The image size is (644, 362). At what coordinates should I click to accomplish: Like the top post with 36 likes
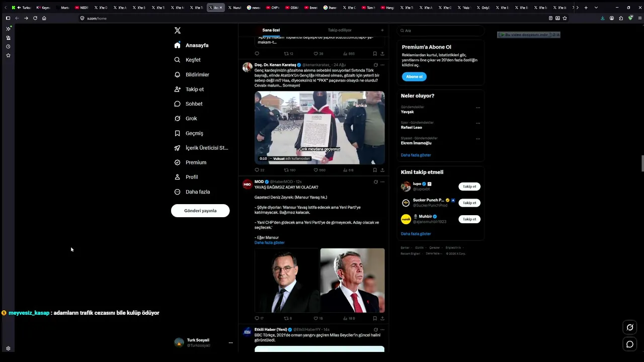coord(315,54)
